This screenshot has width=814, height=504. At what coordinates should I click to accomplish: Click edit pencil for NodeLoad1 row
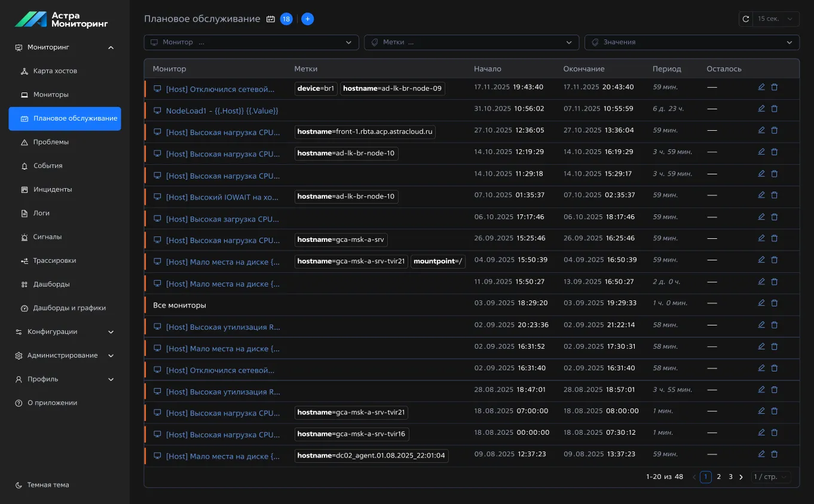[x=761, y=109]
